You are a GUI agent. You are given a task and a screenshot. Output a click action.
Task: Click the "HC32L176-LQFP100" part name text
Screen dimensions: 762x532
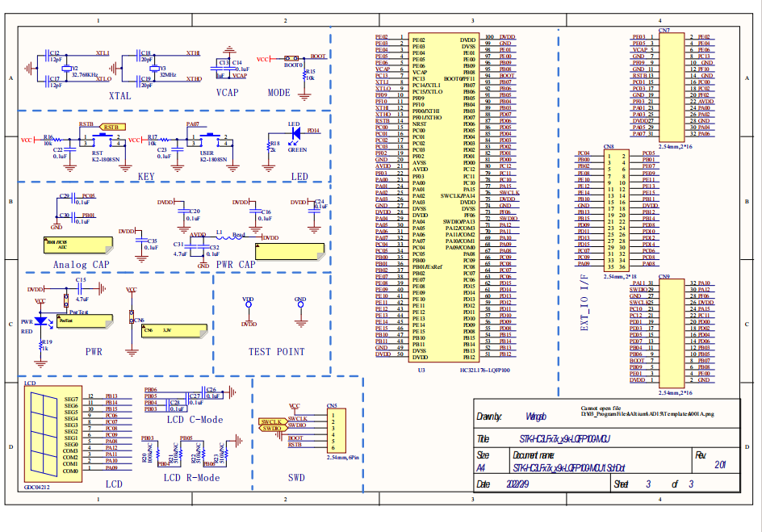pyautogui.click(x=485, y=371)
